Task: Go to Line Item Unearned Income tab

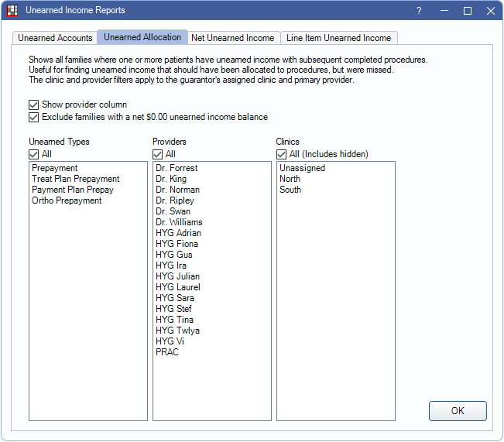Action: point(339,38)
